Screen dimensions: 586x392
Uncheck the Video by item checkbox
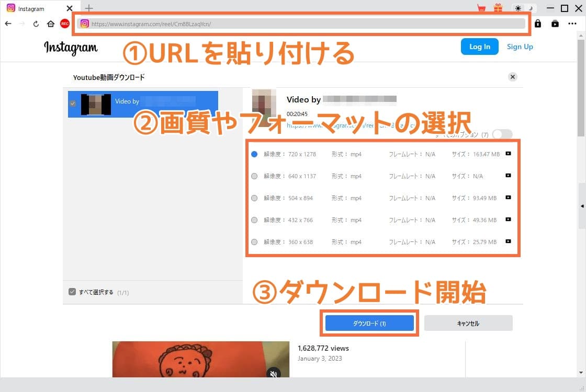click(x=73, y=103)
